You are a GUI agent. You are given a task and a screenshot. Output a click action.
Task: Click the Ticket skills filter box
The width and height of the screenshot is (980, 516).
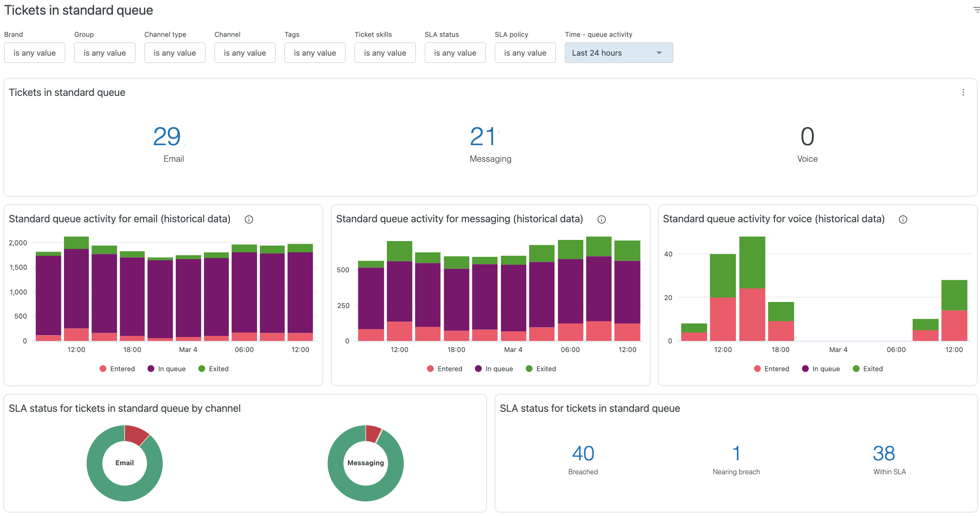(x=385, y=53)
